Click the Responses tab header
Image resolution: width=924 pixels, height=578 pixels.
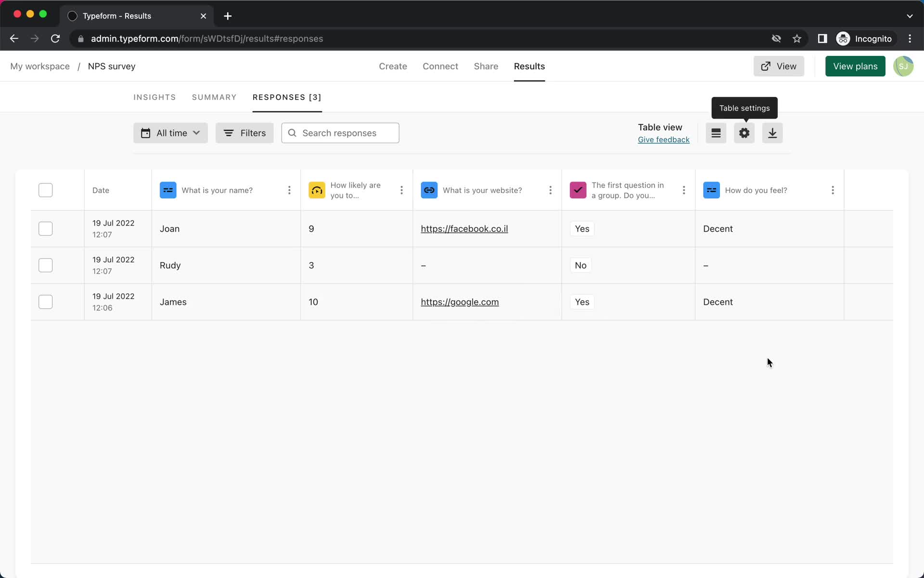(x=287, y=97)
